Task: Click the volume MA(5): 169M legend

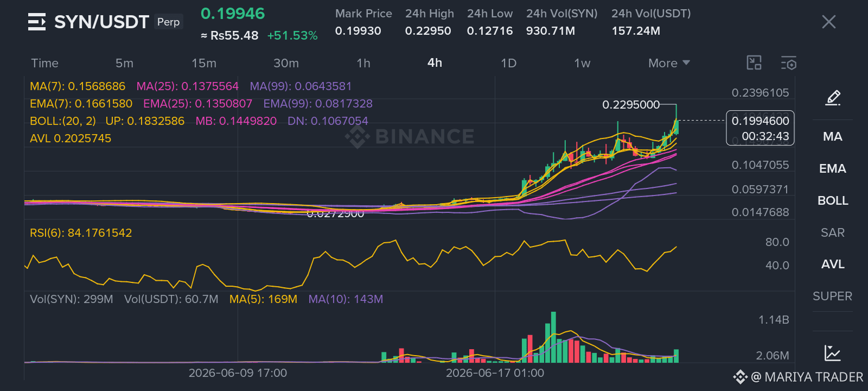Action: click(263, 299)
